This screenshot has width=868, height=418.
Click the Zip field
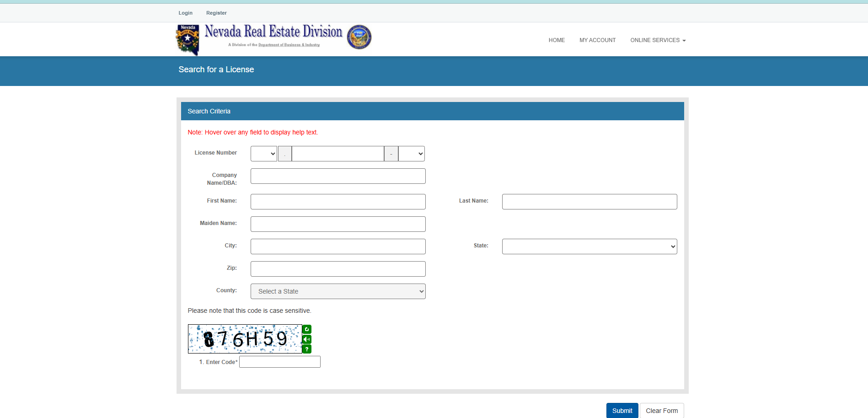point(338,269)
